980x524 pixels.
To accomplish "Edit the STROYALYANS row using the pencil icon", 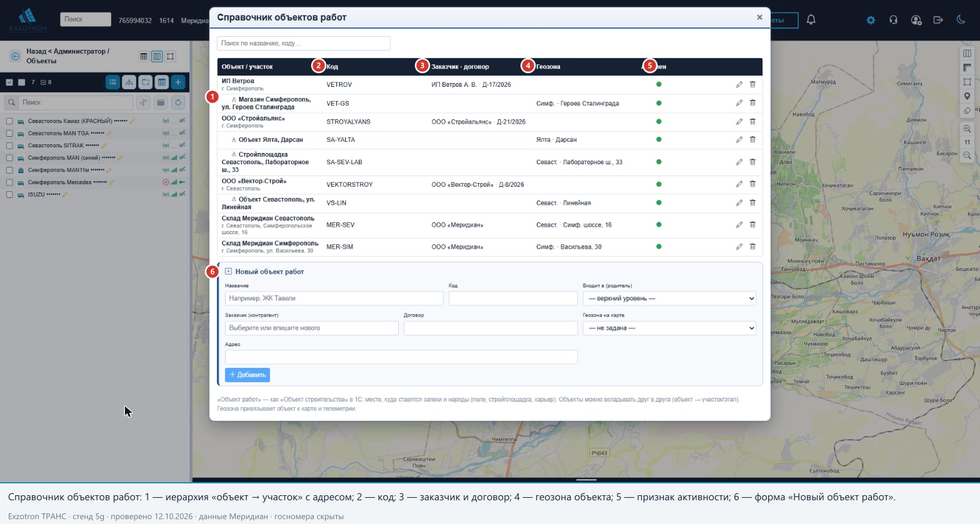I will pos(739,122).
